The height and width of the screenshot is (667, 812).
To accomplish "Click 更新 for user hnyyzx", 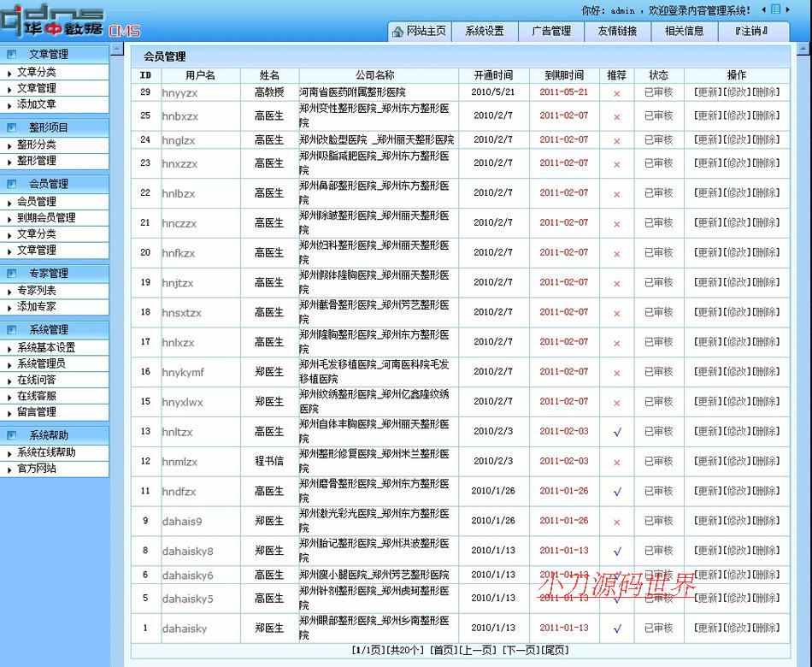I will coord(708,92).
